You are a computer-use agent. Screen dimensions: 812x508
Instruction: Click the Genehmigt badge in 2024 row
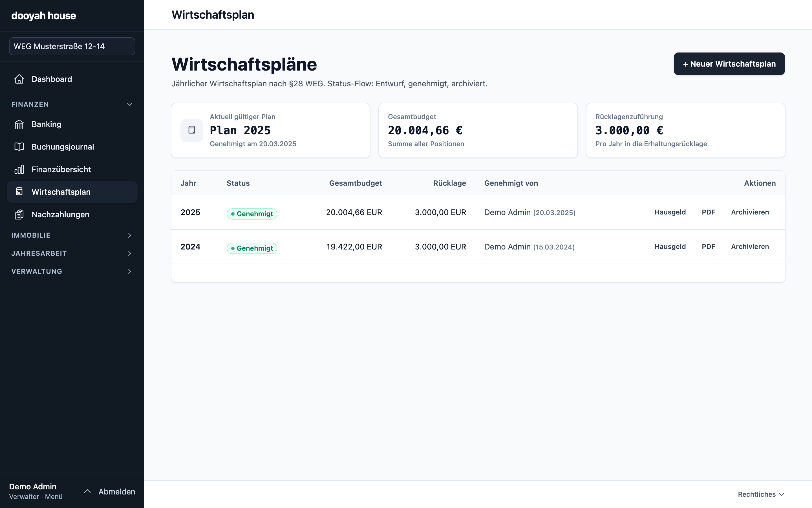252,248
